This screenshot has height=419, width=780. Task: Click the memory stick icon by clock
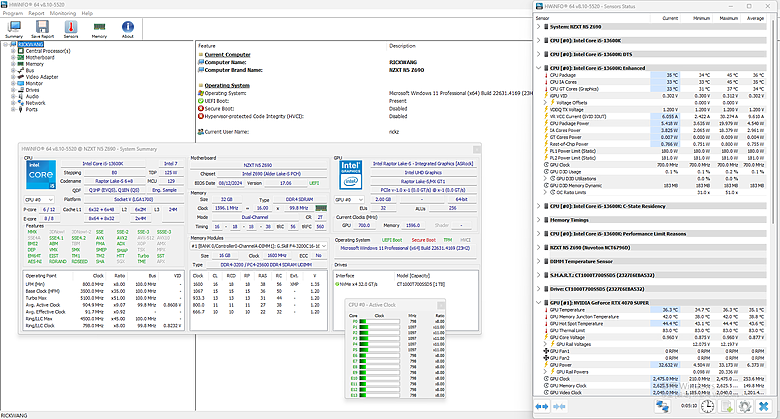point(321,208)
